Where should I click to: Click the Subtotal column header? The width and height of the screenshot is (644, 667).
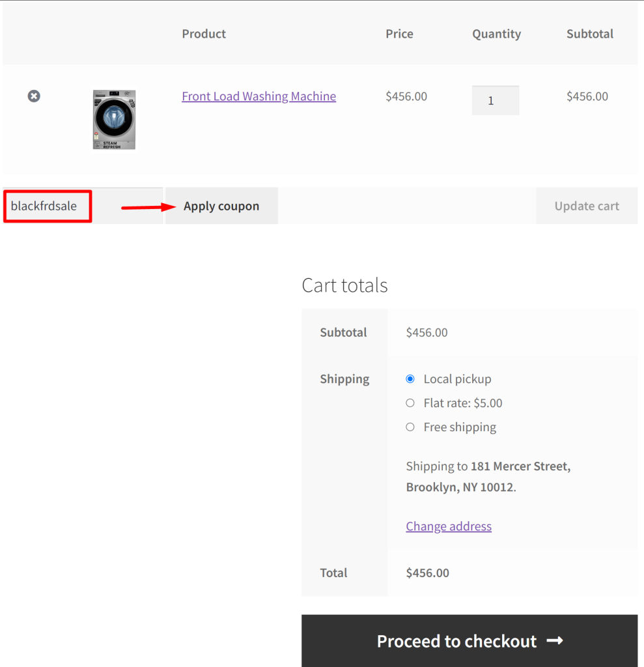pos(589,34)
